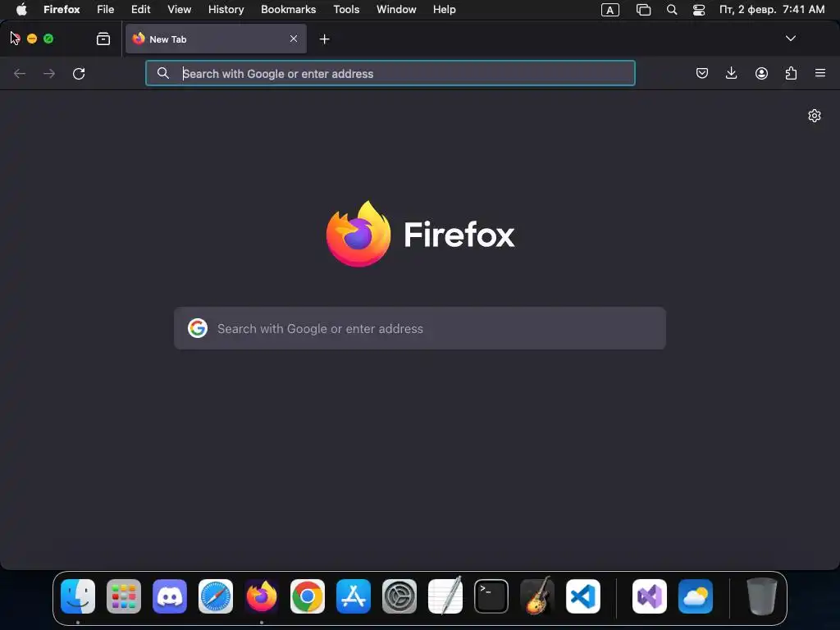
Task: Open the App Store from the Dock
Action: click(354, 596)
